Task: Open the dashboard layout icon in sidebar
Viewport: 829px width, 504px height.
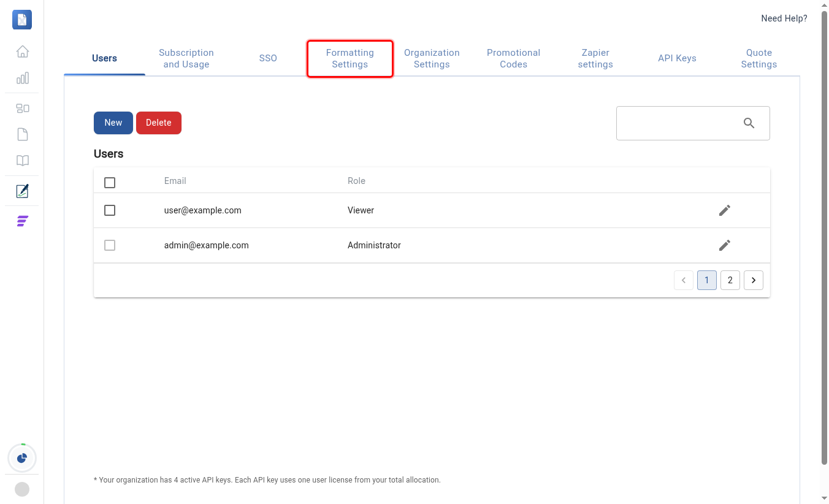Action: (x=23, y=109)
